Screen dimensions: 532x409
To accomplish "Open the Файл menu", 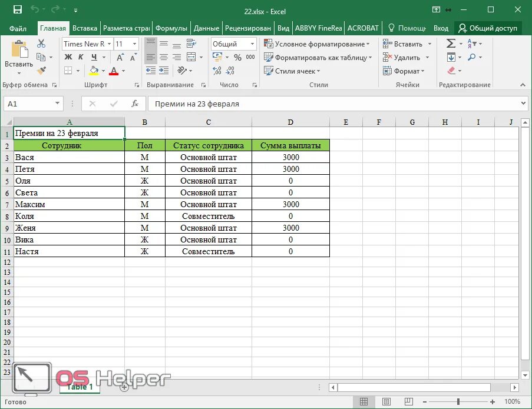I will coord(18,28).
